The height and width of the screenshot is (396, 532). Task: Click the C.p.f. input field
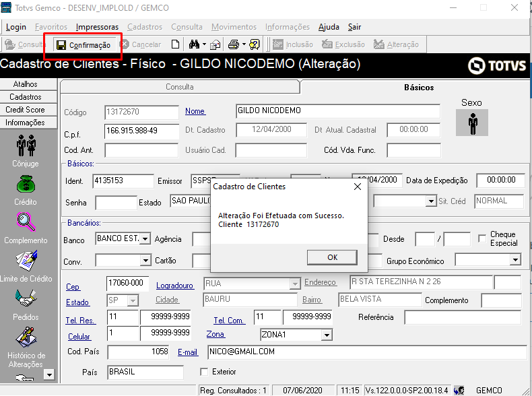point(141,131)
